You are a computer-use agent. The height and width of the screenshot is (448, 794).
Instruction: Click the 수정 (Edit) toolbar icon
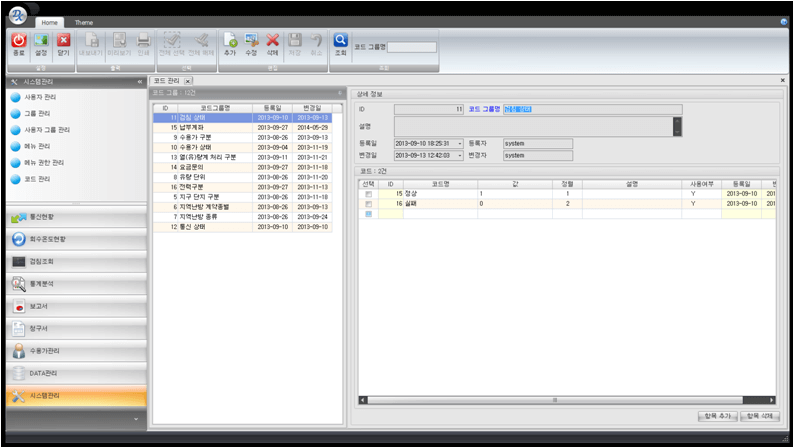pyautogui.click(x=251, y=41)
